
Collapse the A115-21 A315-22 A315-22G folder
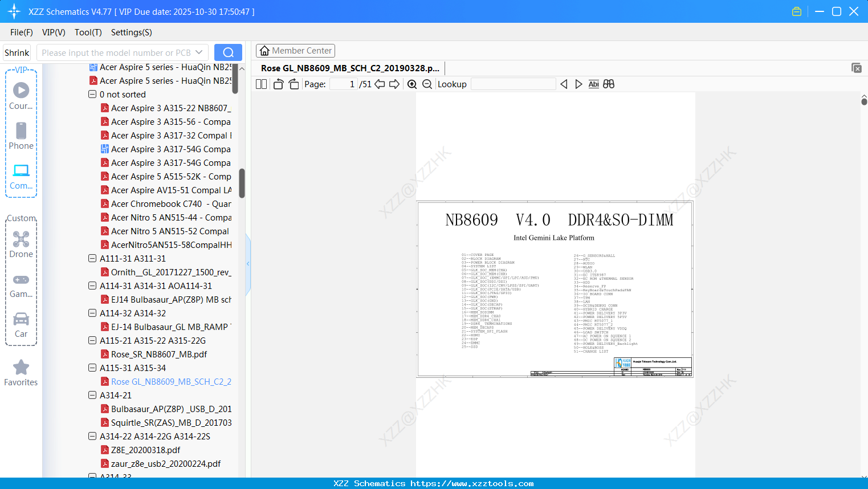point(92,341)
